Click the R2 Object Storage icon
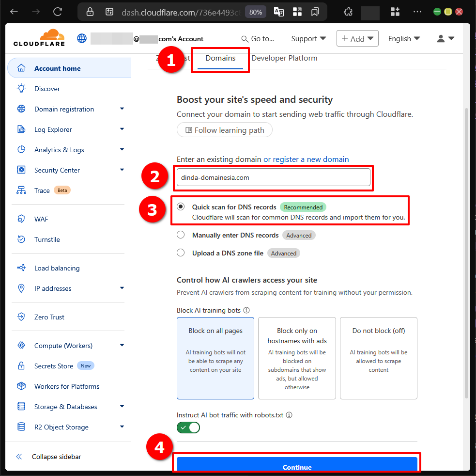This screenshot has height=476, width=476. coord(21,427)
